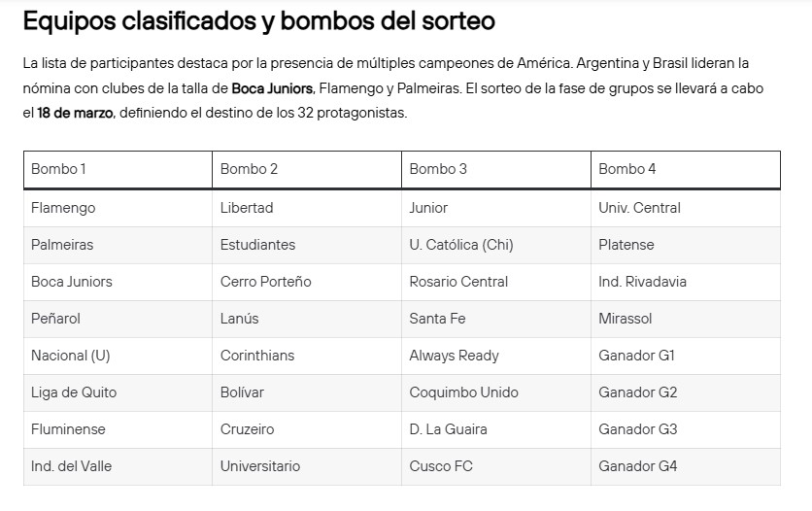This screenshot has width=812, height=511.
Task: Select Ind. Rivadavia in Bombo 4
Action: pos(642,282)
